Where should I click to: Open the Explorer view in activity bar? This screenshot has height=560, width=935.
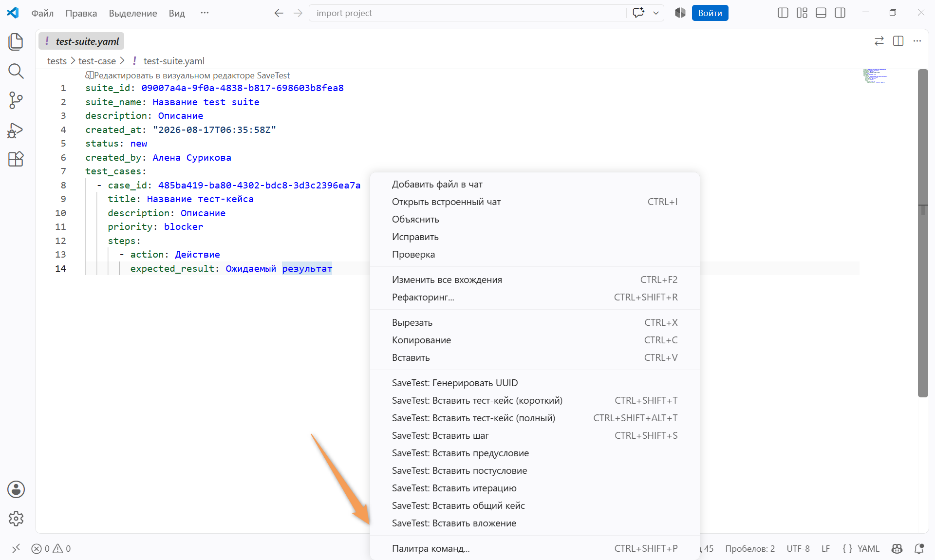[x=16, y=42]
